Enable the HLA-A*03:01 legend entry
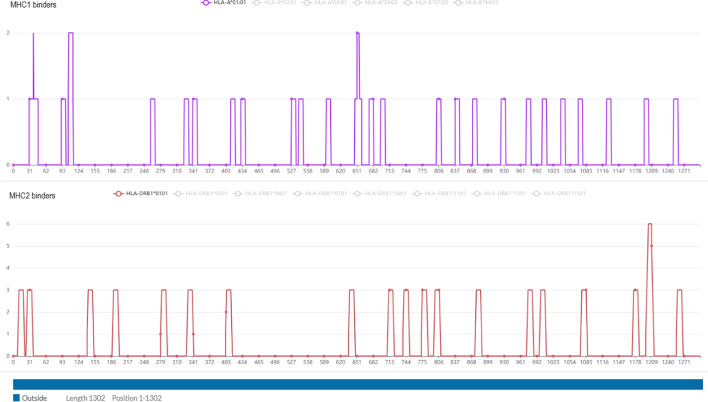Image resolution: width=708 pixels, height=402 pixels. pos(328,3)
